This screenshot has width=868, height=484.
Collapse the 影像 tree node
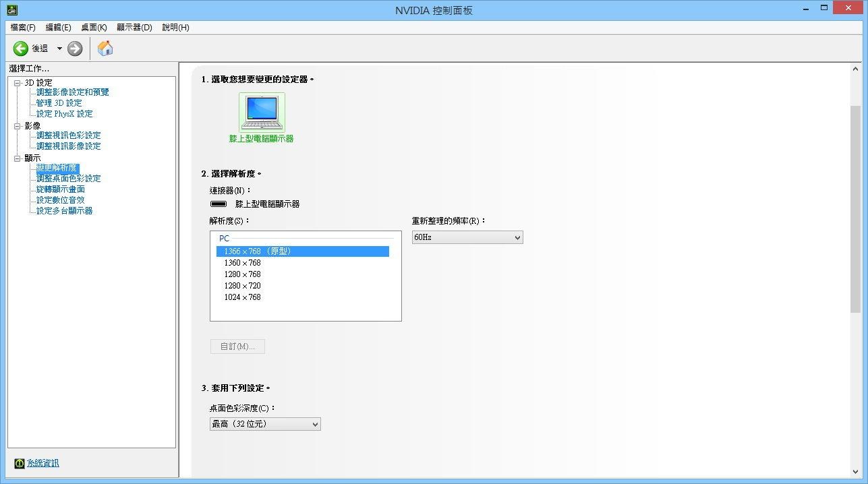tap(18, 125)
